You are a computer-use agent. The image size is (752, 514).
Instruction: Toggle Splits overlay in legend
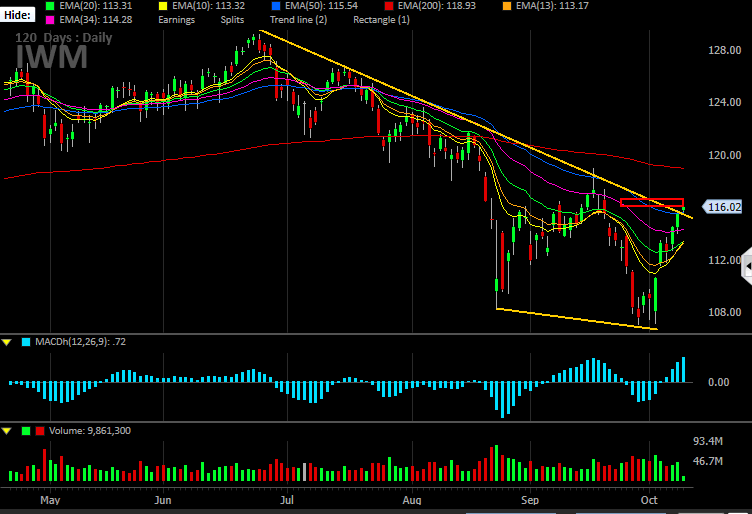point(232,20)
